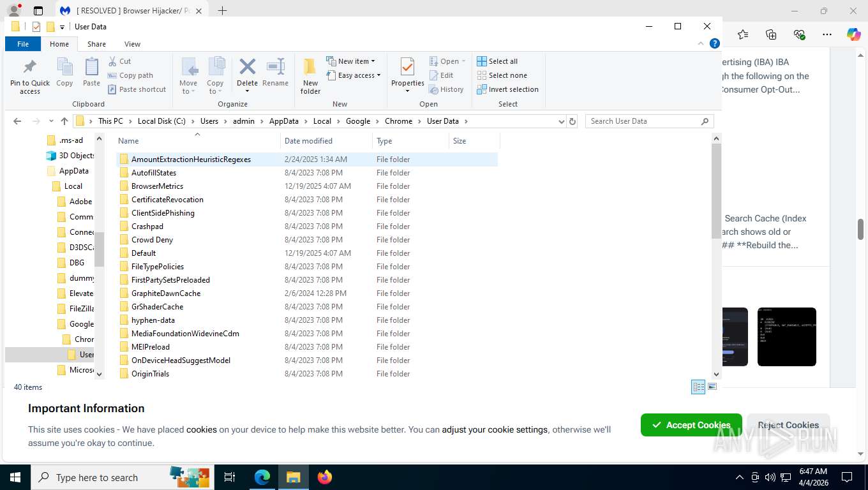The image size is (868, 490).
Task: Create a New folder
Action: pos(310,76)
